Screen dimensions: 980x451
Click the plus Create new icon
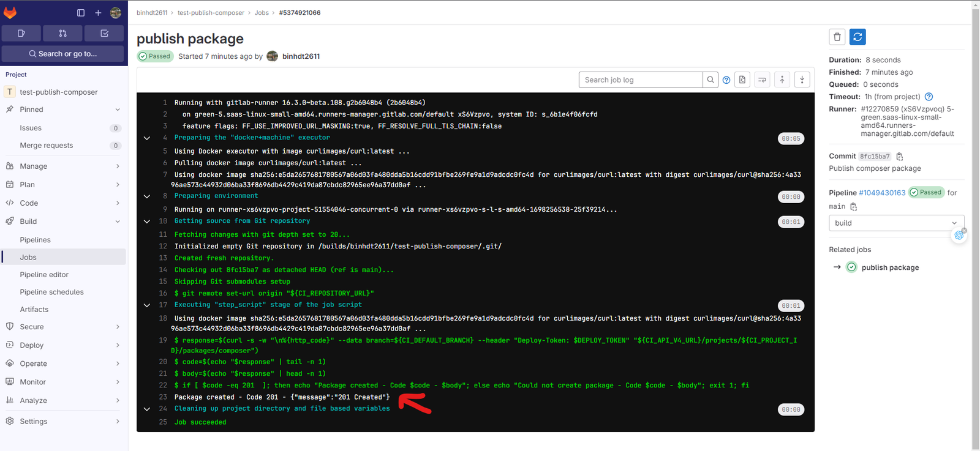click(98, 13)
